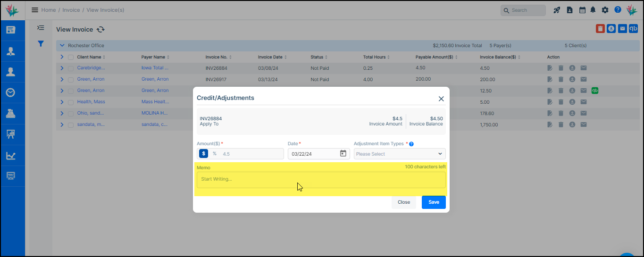
Task: Click the rocket icon in the header
Action: click(557, 10)
